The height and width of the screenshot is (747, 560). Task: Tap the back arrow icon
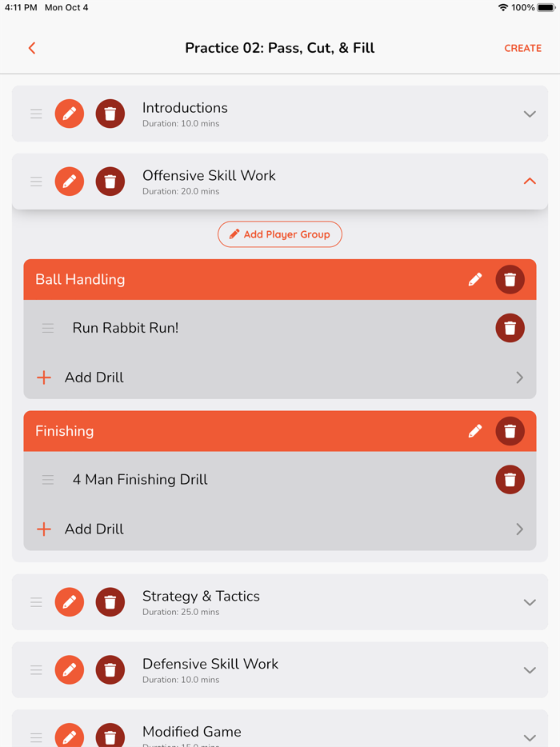(32, 48)
